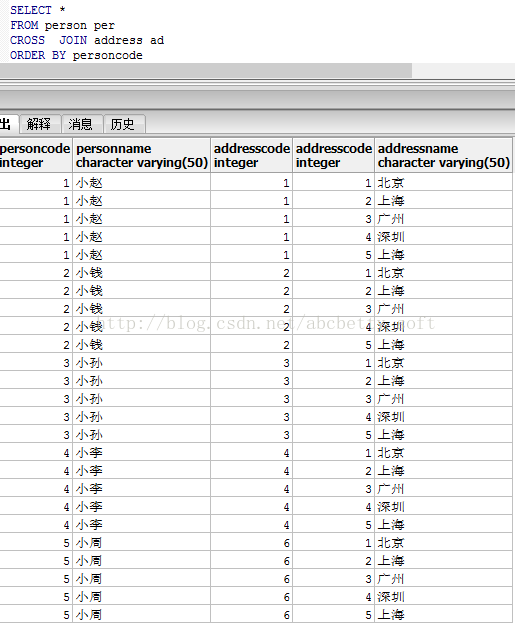This screenshot has width=515, height=625.
Task: Click the SQL editor's horizontal scrollbar thumb
Action: click(206, 70)
